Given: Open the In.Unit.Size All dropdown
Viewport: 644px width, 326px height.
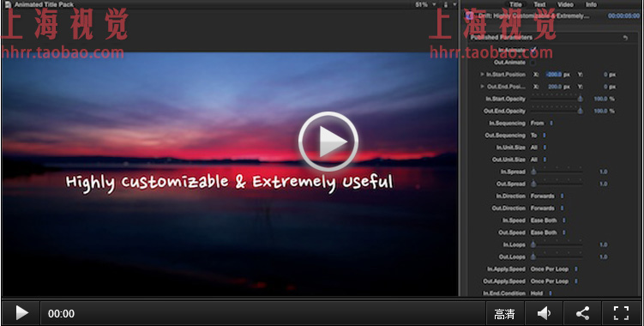Looking at the screenshot, I should click(538, 148).
